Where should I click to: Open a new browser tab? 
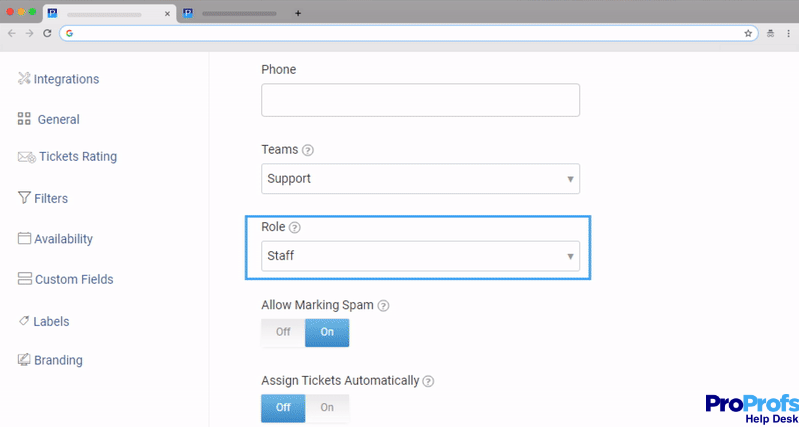point(298,14)
